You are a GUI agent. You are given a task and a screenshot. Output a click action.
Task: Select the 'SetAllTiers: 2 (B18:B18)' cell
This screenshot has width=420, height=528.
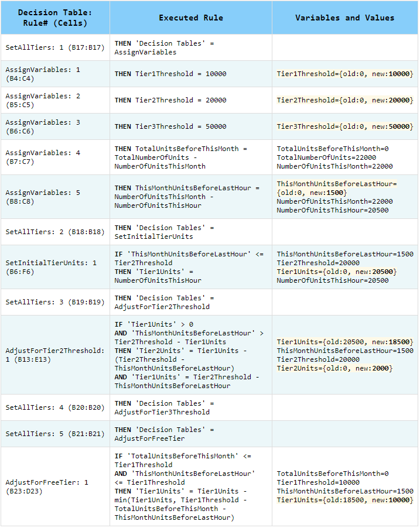[x=55, y=232]
